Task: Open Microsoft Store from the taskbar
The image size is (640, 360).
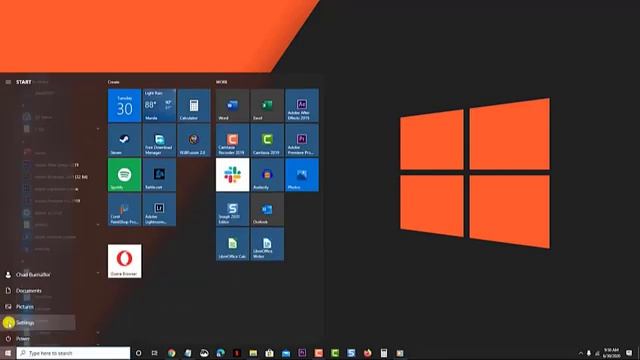Action: point(269,353)
